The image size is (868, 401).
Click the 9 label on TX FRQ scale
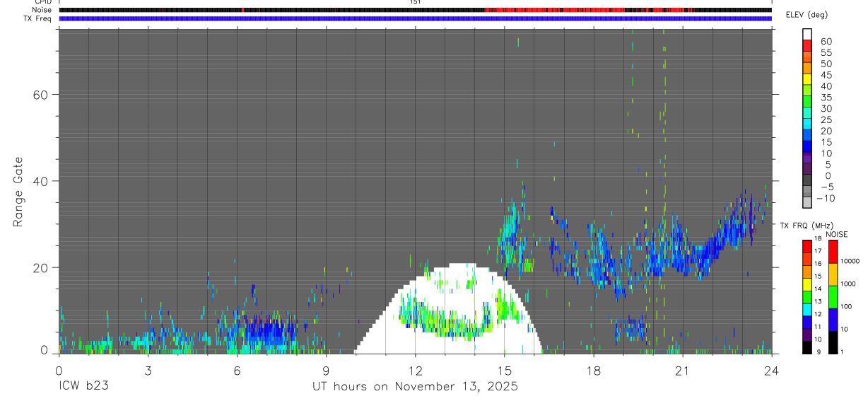point(817,352)
